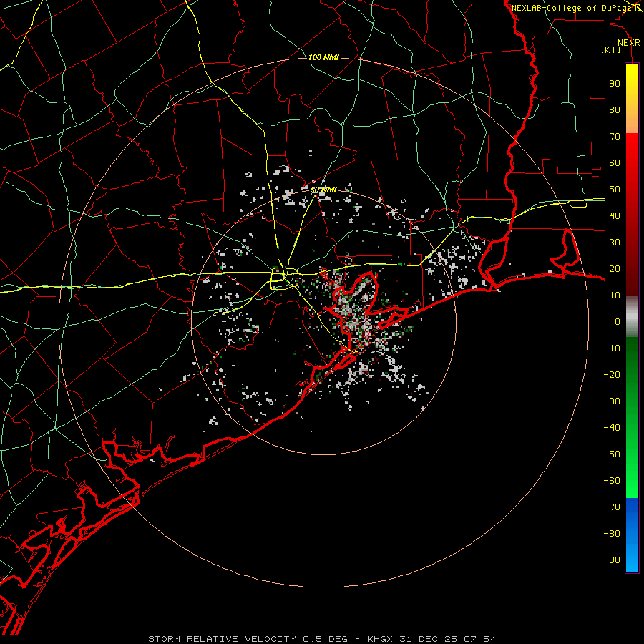The width and height of the screenshot is (644, 644).
Task: Select the -80 value on the velocity scale
Action: (x=612, y=534)
